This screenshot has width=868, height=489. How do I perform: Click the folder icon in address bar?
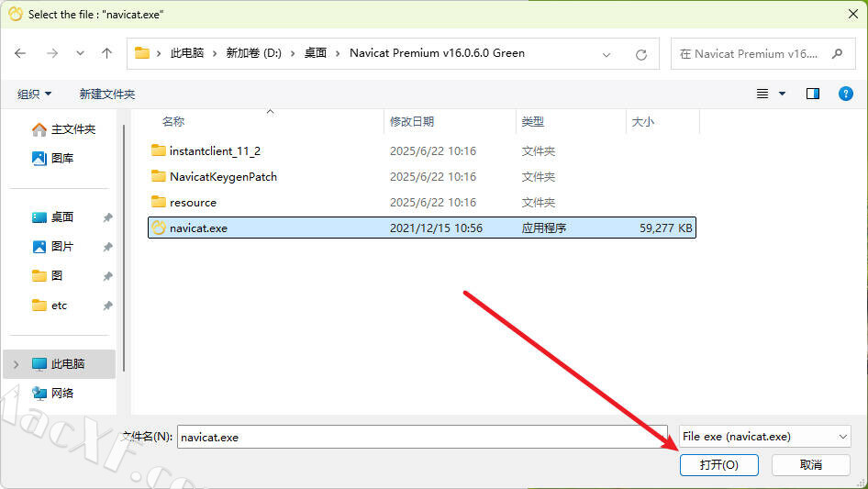tap(142, 53)
